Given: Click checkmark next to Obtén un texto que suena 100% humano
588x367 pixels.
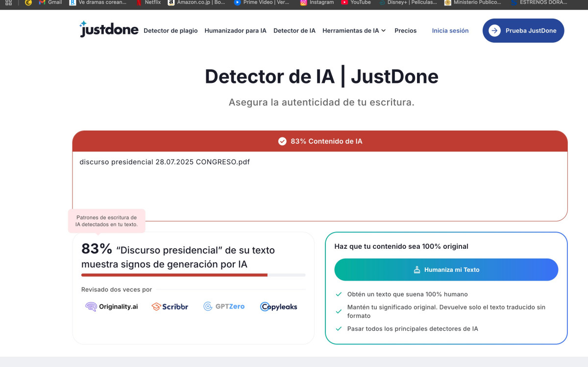Looking at the screenshot, I should tap(339, 294).
